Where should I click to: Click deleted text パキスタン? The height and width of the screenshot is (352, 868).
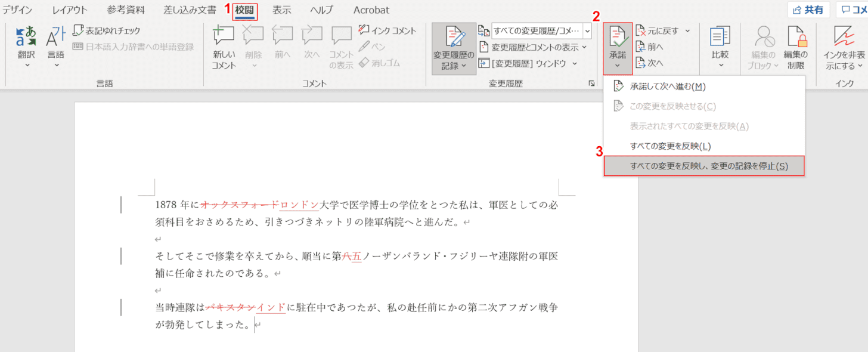click(x=231, y=308)
